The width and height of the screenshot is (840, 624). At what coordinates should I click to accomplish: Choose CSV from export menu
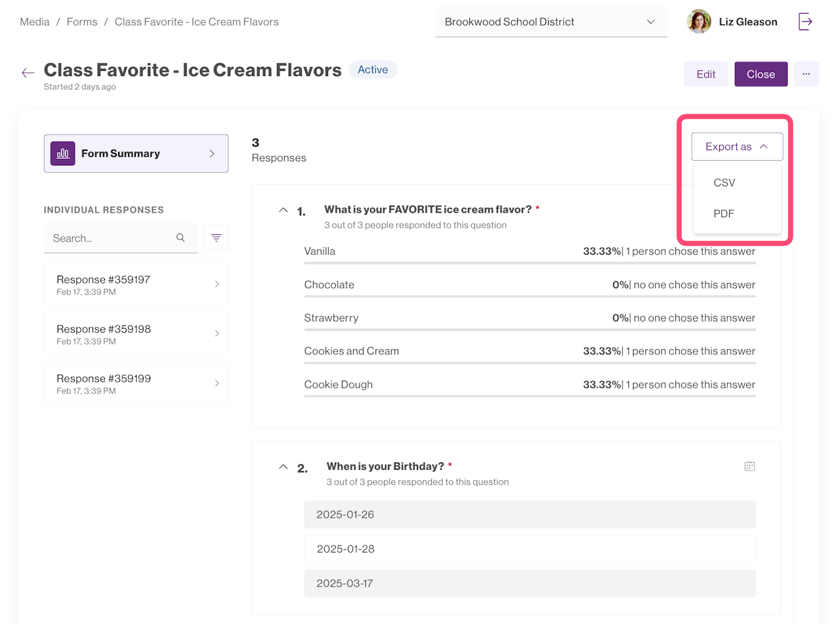click(x=724, y=183)
